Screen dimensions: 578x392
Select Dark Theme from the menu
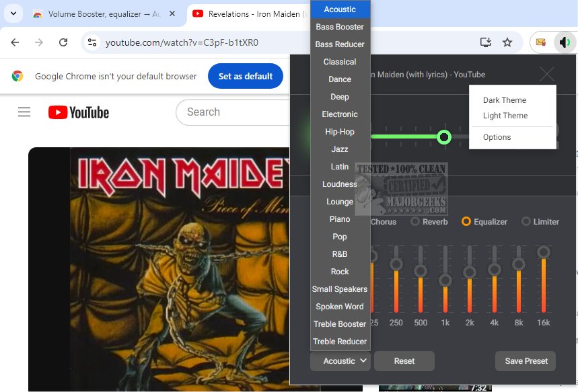(505, 100)
